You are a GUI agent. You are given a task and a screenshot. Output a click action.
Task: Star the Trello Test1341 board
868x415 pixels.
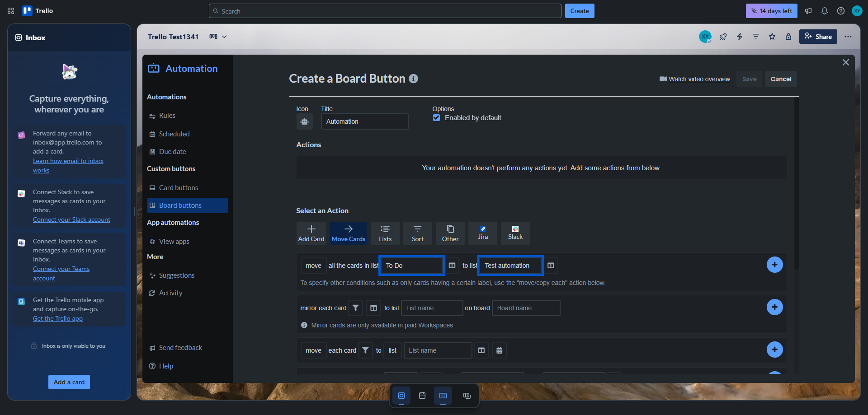772,37
